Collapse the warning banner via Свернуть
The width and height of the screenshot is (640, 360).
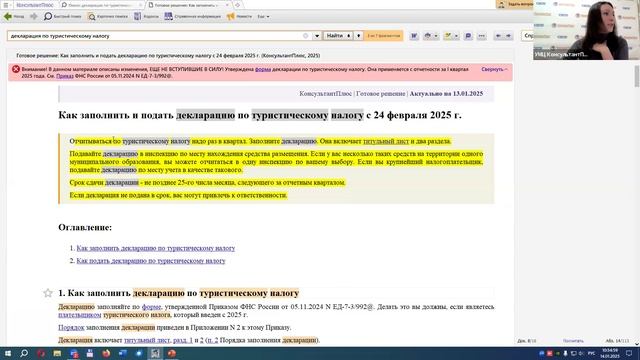click(x=494, y=69)
